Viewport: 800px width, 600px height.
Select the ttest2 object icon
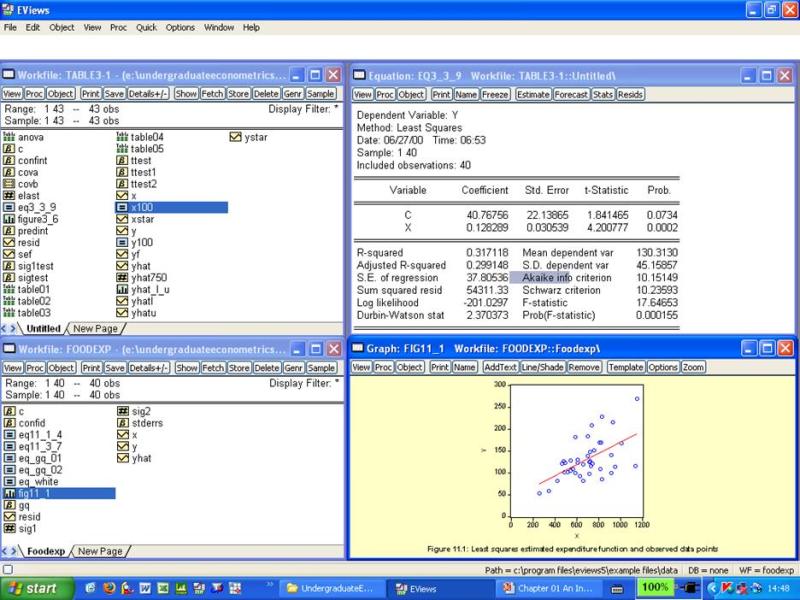pos(122,184)
